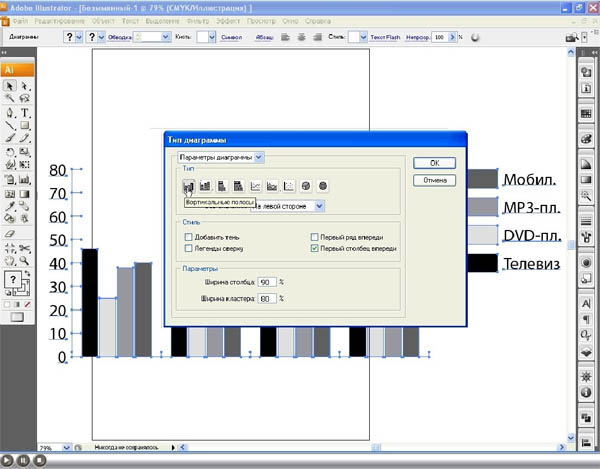Enable the 'Добавить тень' checkbox

188,236
